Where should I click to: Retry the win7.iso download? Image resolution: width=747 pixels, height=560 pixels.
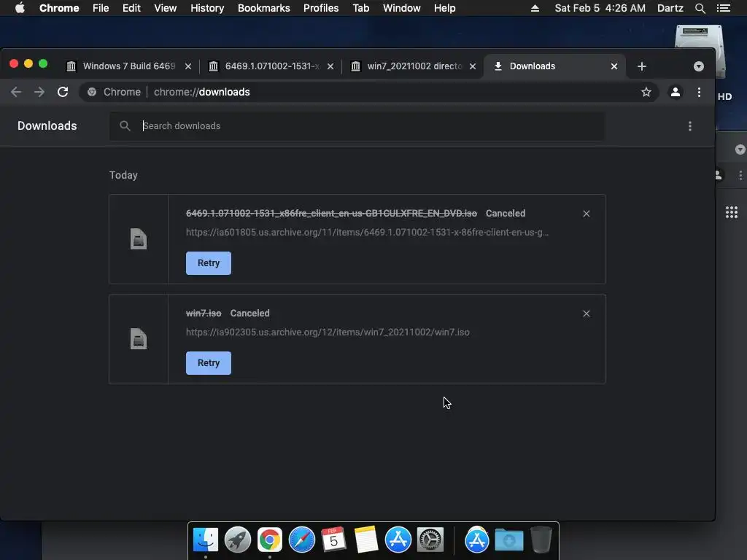pyautogui.click(x=208, y=363)
